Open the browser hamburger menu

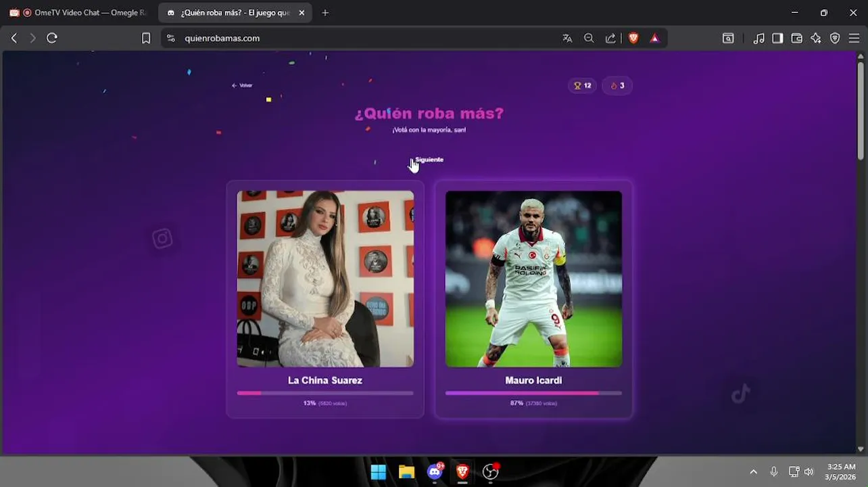[854, 39]
